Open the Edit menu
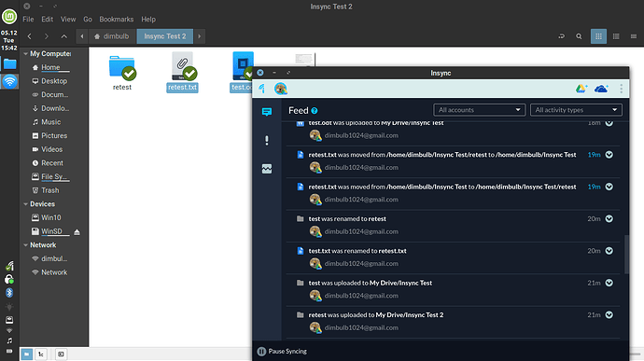 pyautogui.click(x=48, y=20)
